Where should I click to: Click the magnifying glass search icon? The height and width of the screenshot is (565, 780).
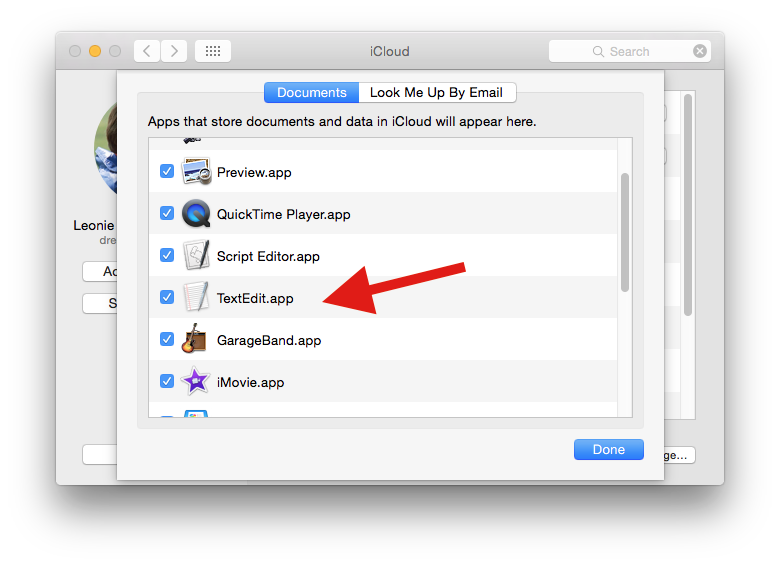click(x=598, y=52)
